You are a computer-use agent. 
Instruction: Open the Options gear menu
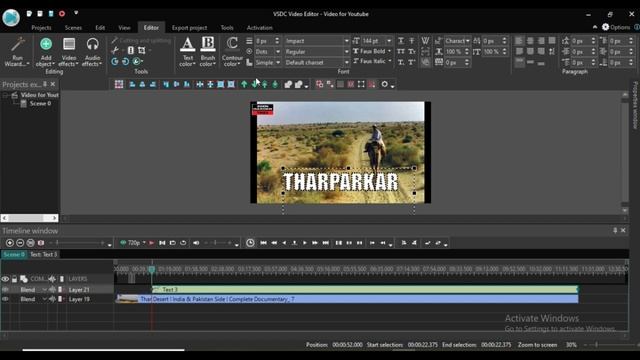click(616, 27)
